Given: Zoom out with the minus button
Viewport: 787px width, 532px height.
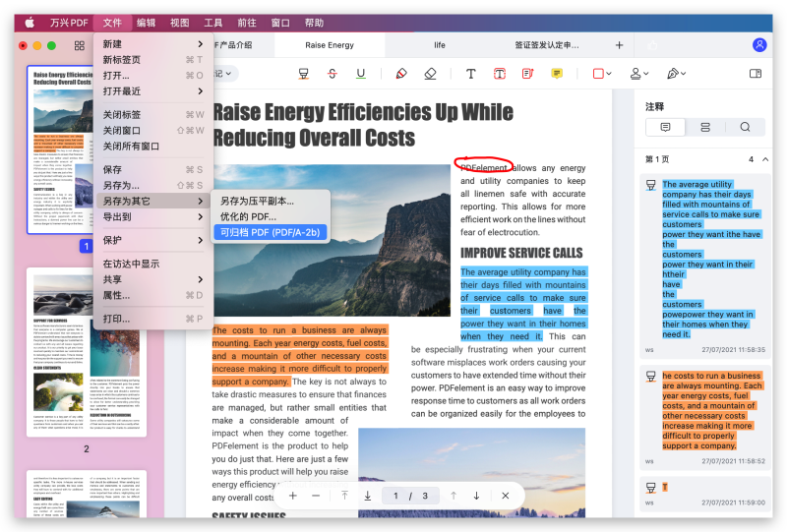Looking at the screenshot, I should click(x=316, y=496).
